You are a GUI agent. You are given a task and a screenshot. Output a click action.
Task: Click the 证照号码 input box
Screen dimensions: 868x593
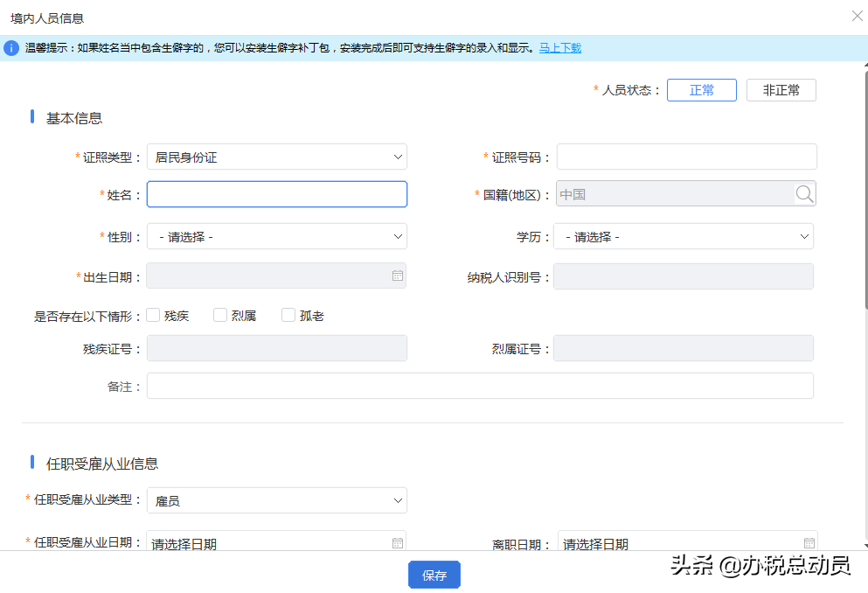tap(684, 157)
